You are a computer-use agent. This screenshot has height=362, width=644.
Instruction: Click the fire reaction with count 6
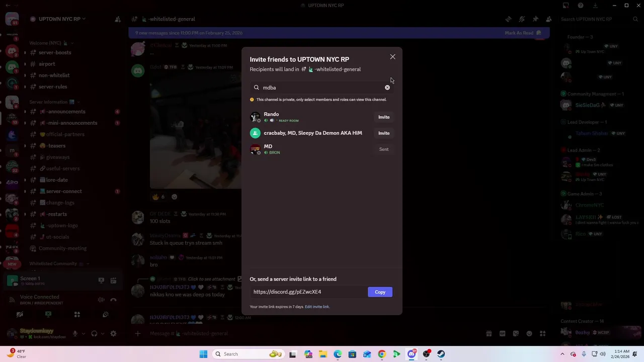point(158,197)
